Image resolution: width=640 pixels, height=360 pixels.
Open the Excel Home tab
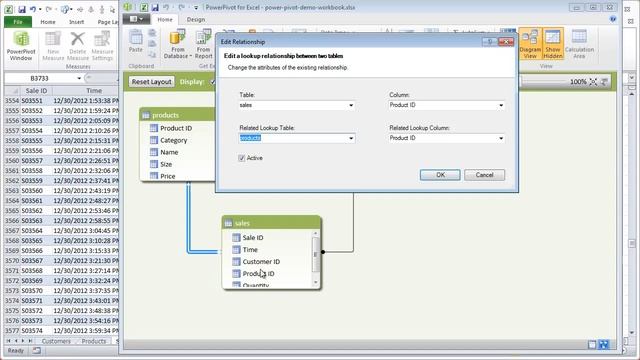pyautogui.click(x=48, y=22)
